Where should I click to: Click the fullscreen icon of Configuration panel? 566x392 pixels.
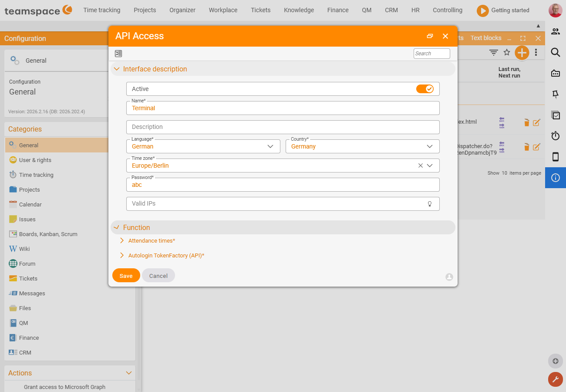[x=523, y=38]
